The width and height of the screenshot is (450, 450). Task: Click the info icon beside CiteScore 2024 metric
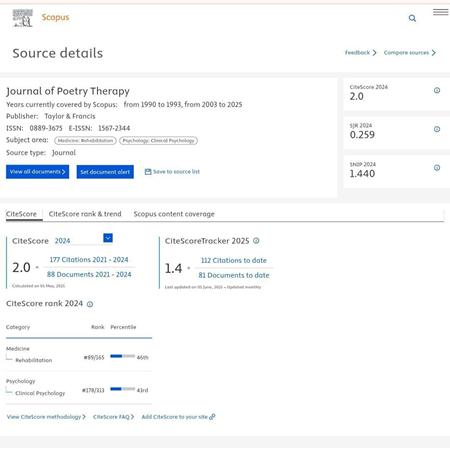click(x=437, y=90)
